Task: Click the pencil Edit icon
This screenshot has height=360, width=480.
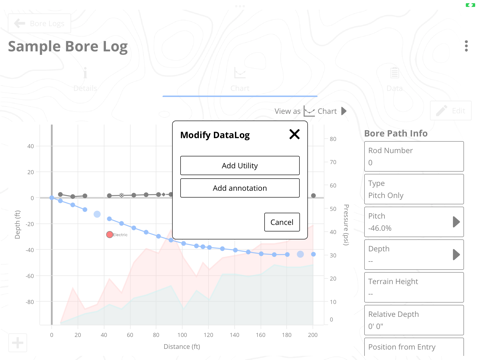Action: pyautogui.click(x=442, y=111)
